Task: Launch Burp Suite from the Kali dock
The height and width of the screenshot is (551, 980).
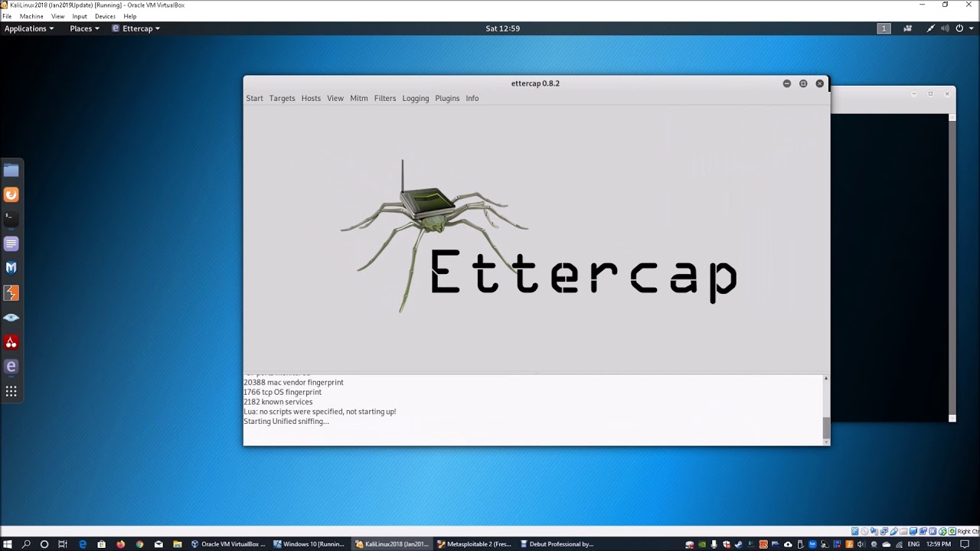Action: [11, 293]
